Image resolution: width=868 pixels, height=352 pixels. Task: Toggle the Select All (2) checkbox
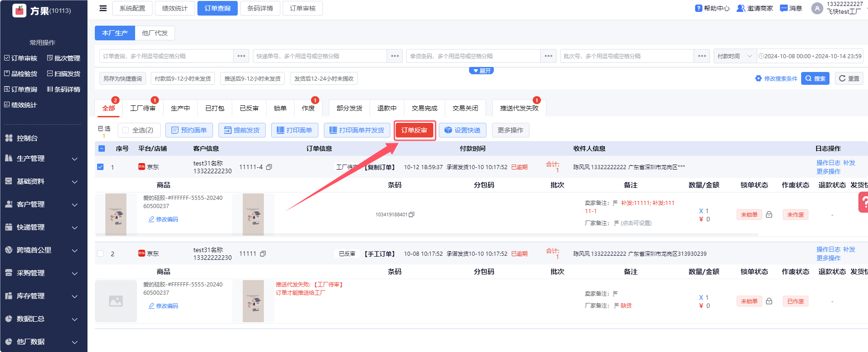pos(126,130)
